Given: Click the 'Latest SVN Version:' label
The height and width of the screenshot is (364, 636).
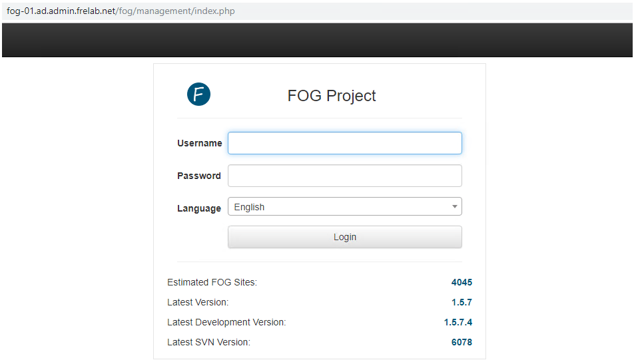Looking at the screenshot, I should (208, 342).
